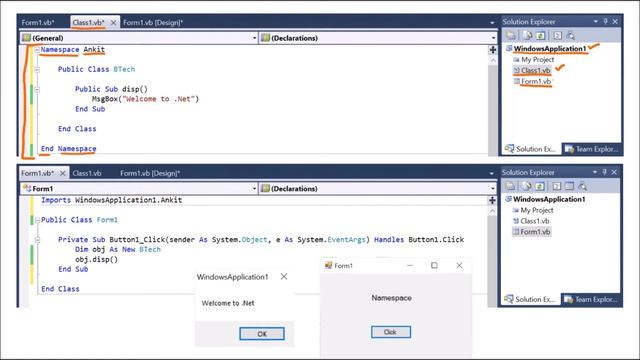Switch to Form1.vb* tab in upper editor
This screenshot has width=640, height=360.
tap(38, 22)
